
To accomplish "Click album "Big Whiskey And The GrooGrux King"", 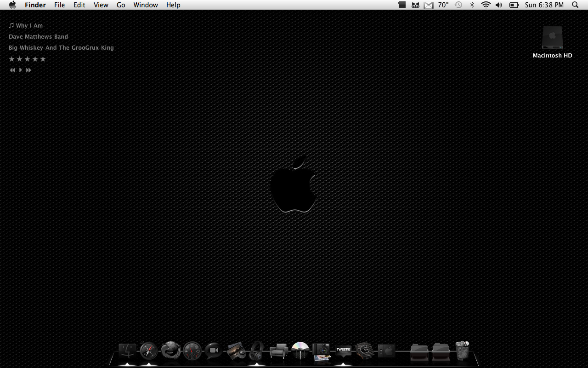I will [61, 48].
